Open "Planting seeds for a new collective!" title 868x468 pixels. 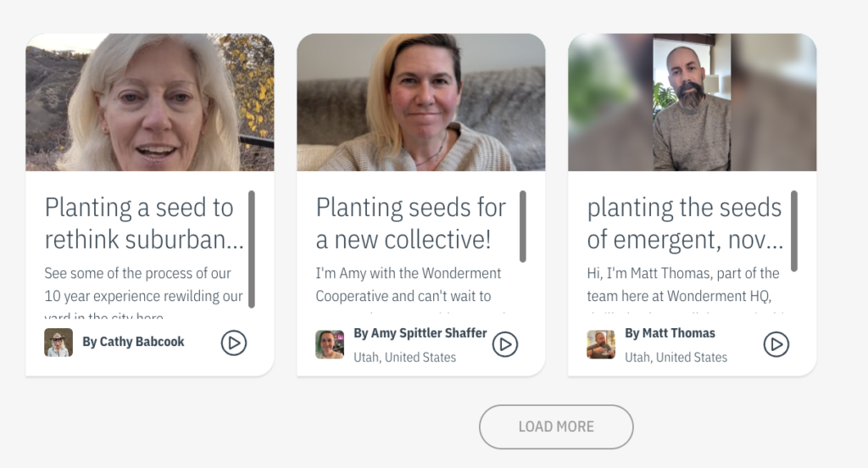click(411, 224)
